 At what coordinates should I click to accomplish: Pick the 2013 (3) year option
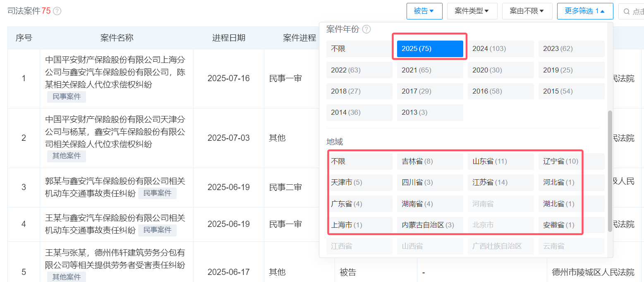(x=430, y=113)
